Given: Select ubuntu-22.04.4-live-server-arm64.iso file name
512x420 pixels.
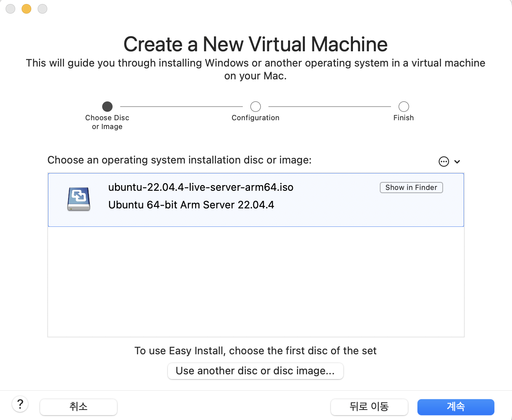Looking at the screenshot, I should click(201, 187).
